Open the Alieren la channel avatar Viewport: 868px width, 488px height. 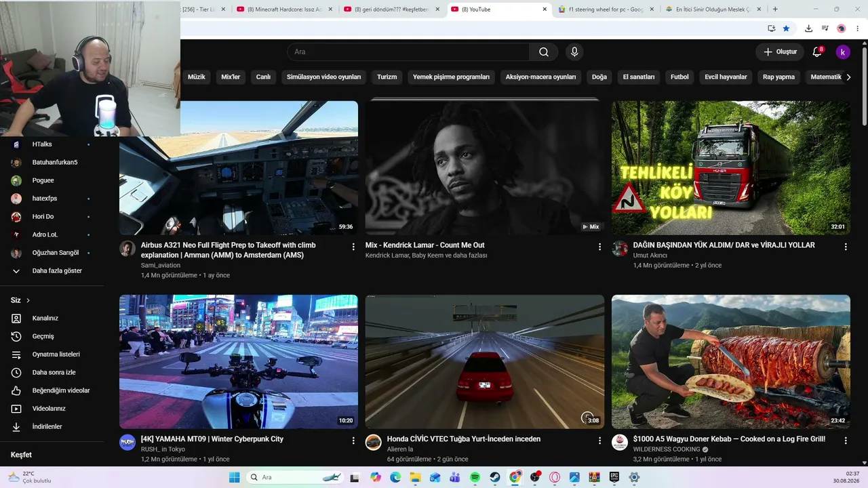[374, 442]
